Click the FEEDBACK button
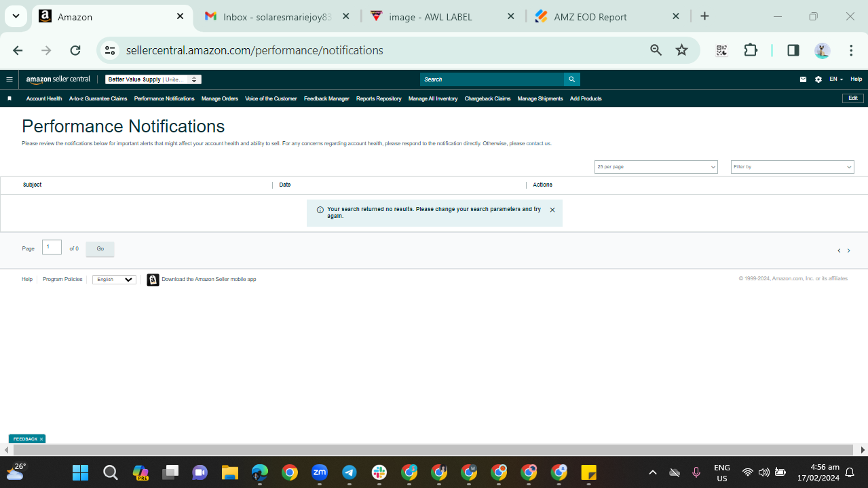Viewport: 868px width, 488px height. click(25, 439)
